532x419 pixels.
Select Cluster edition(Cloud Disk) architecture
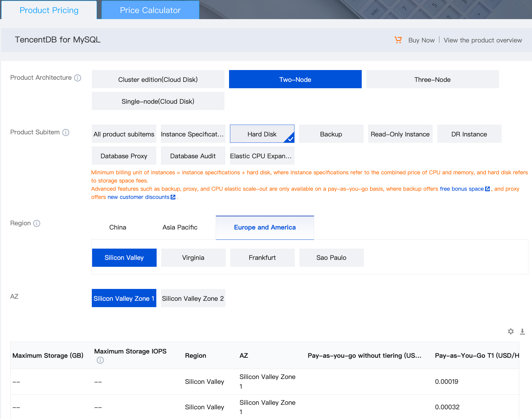[x=158, y=79]
